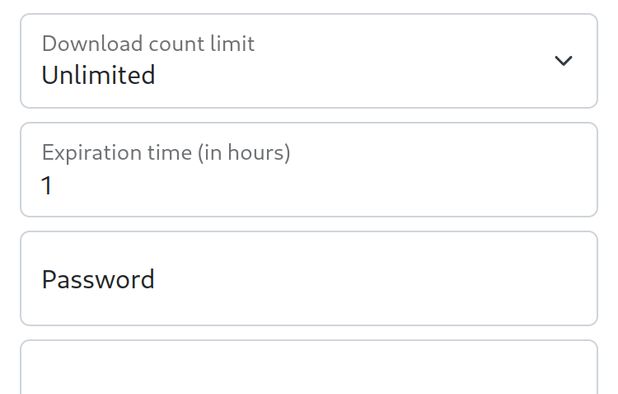Click the 'Expiration time (in hours)' label

pos(166,152)
